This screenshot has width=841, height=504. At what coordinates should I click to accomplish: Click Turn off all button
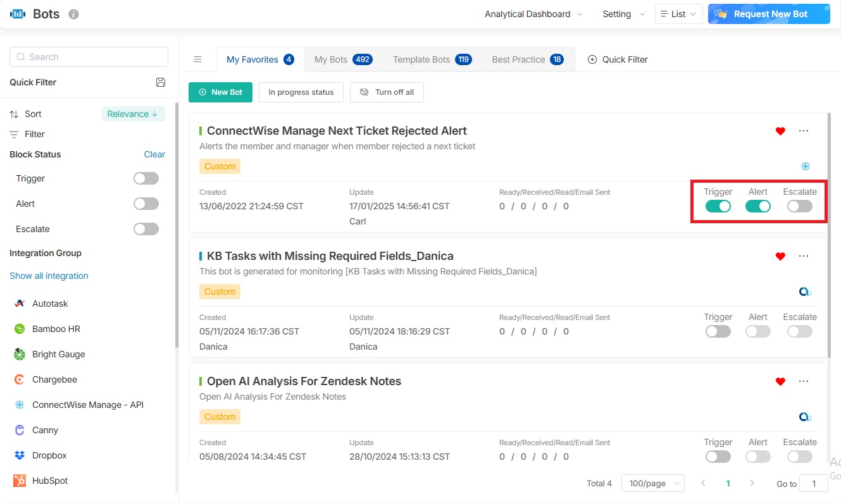point(387,92)
